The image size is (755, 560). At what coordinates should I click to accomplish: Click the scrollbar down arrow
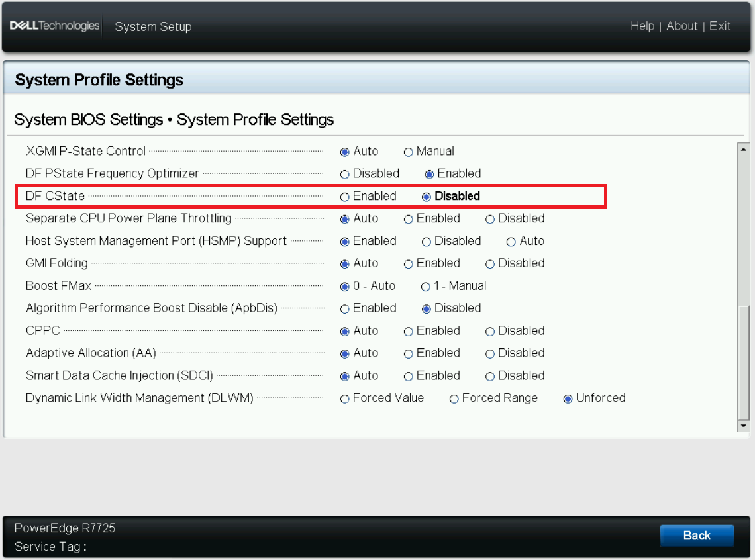coord(743,426)
